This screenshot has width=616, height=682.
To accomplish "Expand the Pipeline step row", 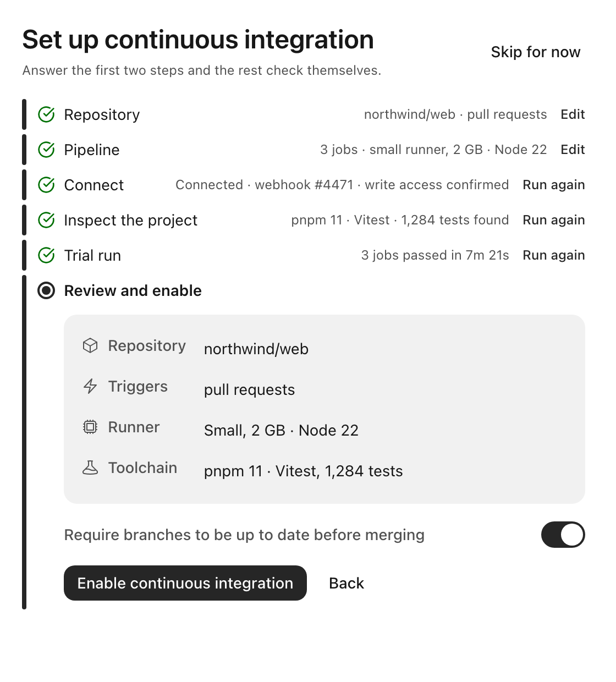I will 304,150.
